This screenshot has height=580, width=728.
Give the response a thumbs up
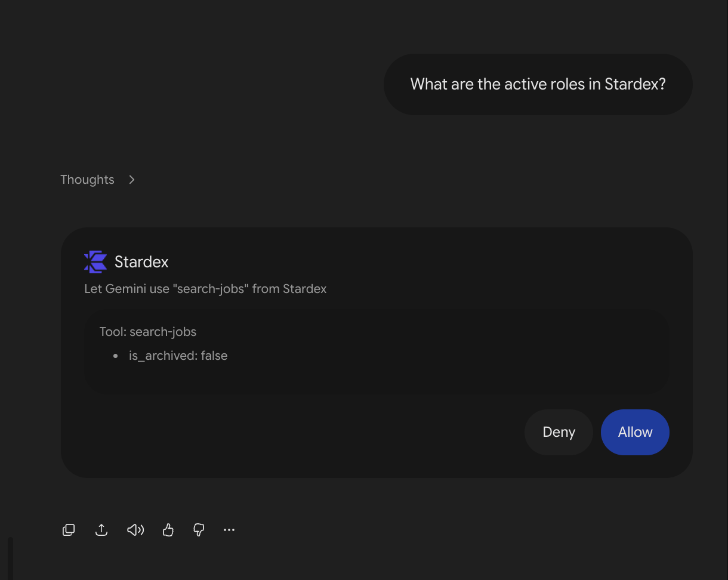pyautogui.click(x=168, y=530)
